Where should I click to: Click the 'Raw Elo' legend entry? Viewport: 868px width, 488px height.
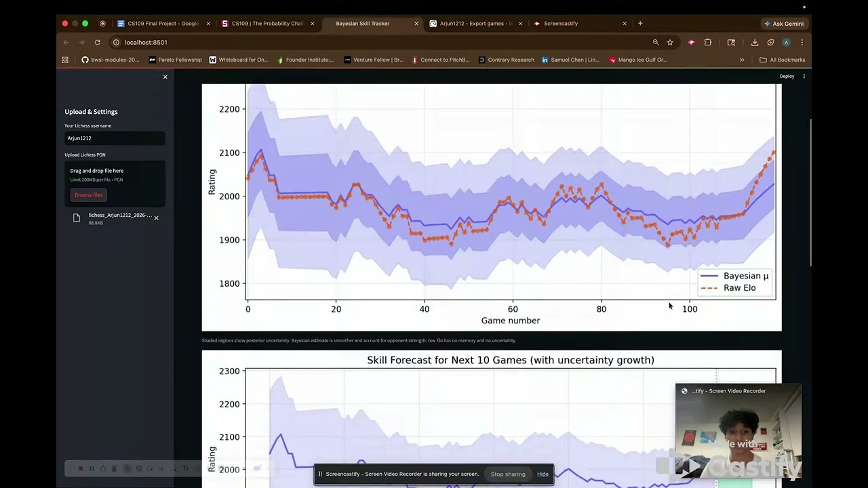[x=728, y=288]
